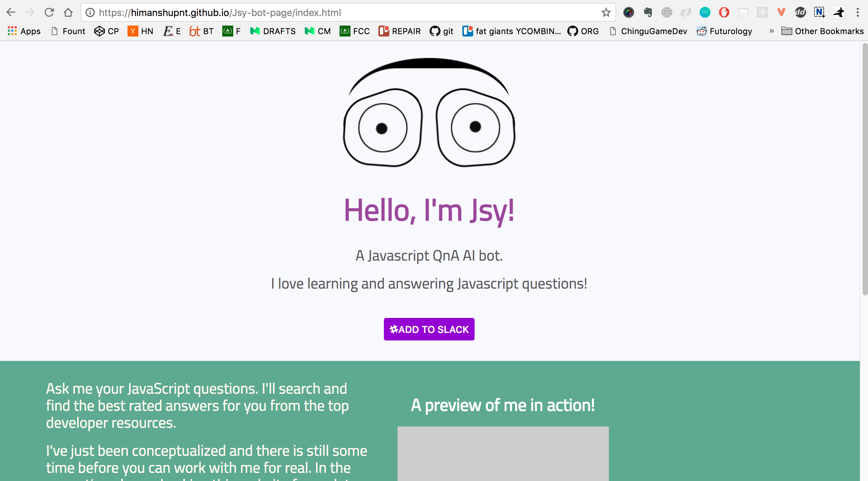This screenshot has width=868, height=481.
Task: Open the ChinguGameDev bookmark
Action: point(648,31)
